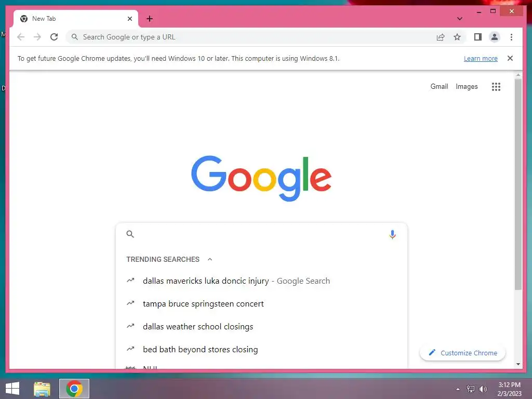Open the Learn more link
Screen dimensions: 532x399
(481, 58)
